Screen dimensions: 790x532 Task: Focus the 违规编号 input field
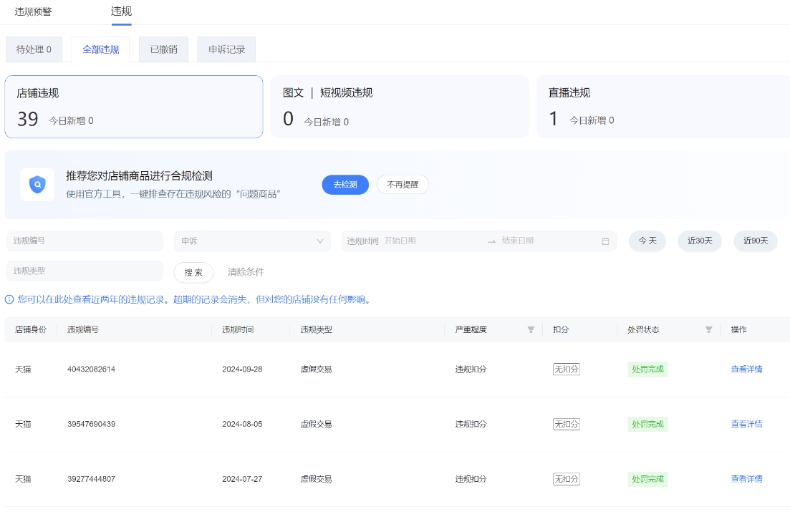tap(85, 241)
